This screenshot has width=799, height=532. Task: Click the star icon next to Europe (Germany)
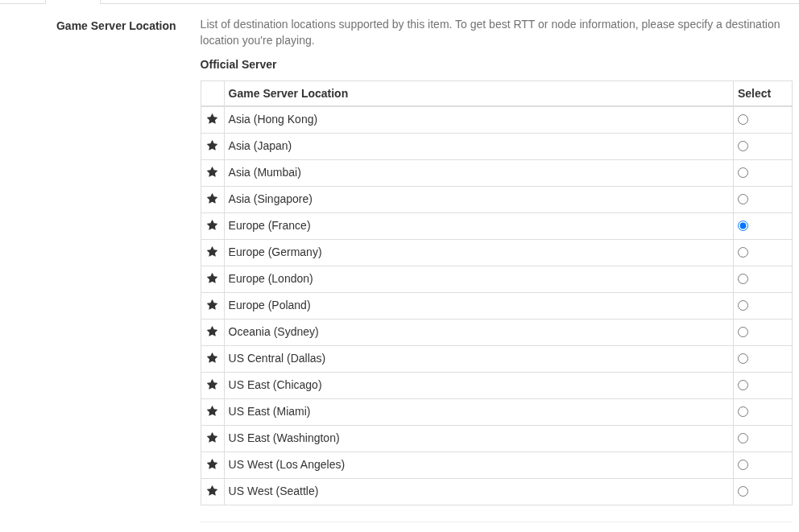tap(212, 252)
